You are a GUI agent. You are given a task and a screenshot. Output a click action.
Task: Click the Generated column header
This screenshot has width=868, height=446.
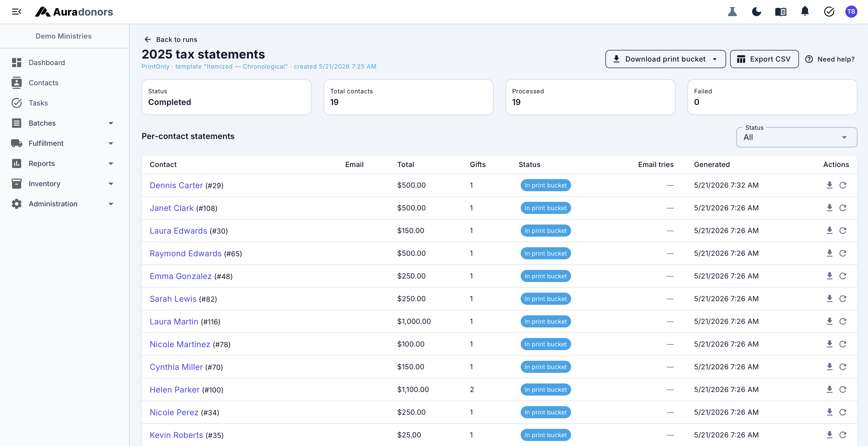pyautogui.click(x=712, y=165)
